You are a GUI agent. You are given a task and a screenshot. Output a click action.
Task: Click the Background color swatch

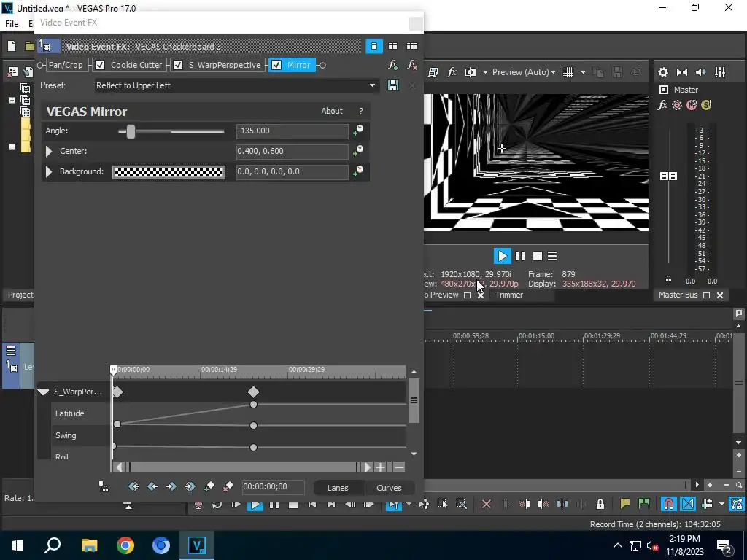[x=169, y=172]
